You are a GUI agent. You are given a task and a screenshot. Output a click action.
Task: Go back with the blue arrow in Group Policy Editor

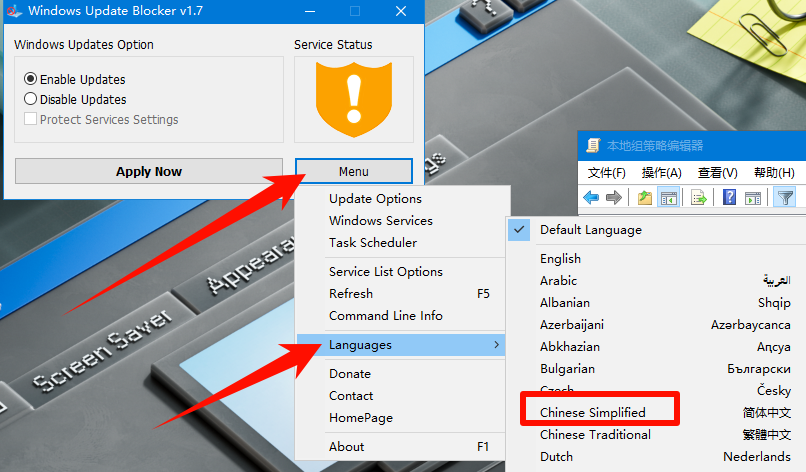[x=591, y=197]
